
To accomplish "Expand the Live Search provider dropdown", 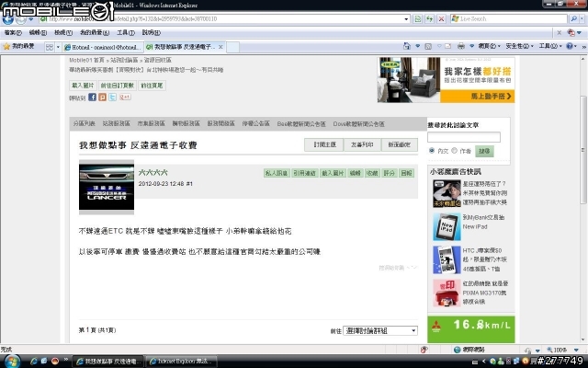I will [582, 18].
